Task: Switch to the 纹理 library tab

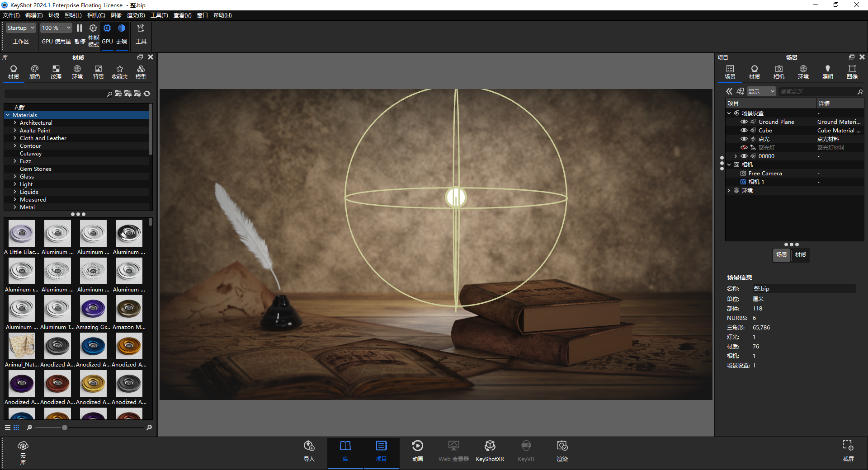Action: tap(56, 72)
